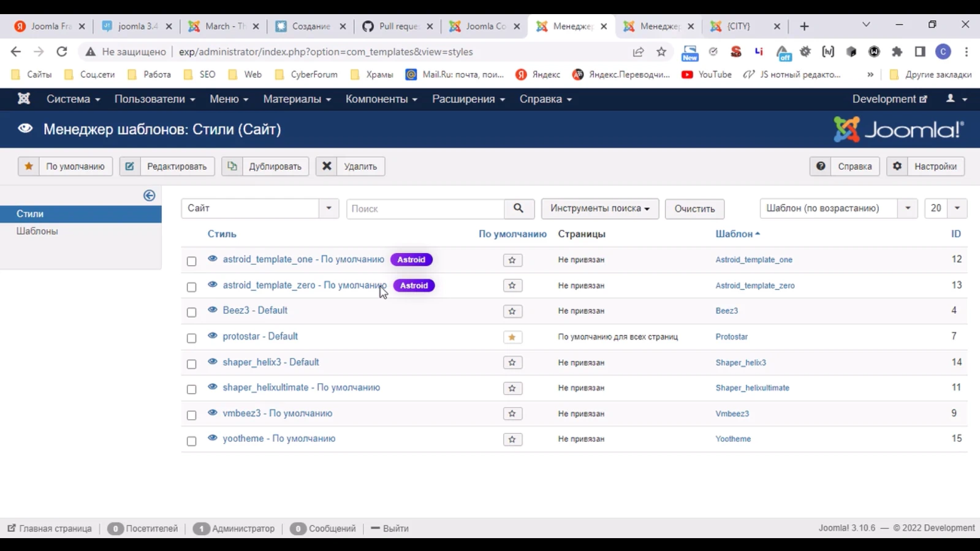Reload the page in the browser
The height and width of the screenshot is (551, 980).
(x=61, y=51)
